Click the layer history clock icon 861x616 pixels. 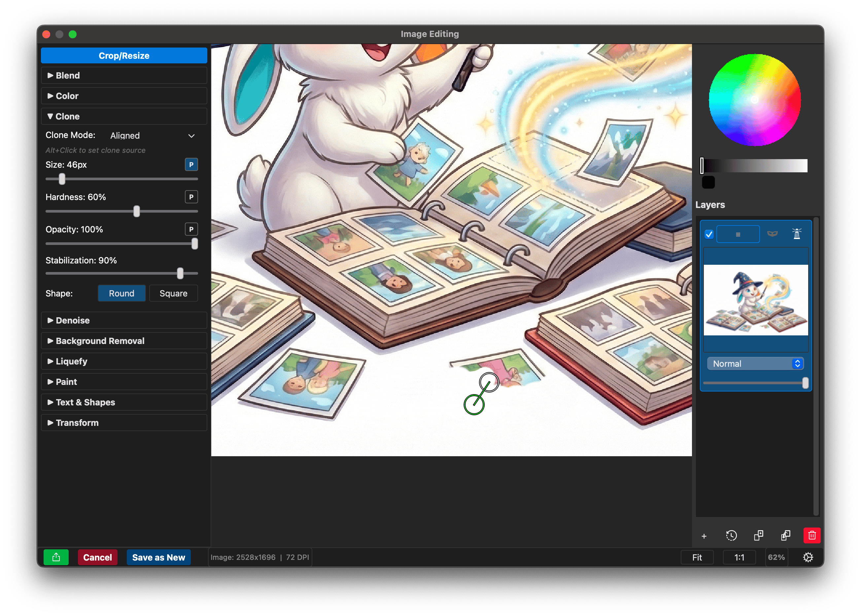tap(731, 535)
